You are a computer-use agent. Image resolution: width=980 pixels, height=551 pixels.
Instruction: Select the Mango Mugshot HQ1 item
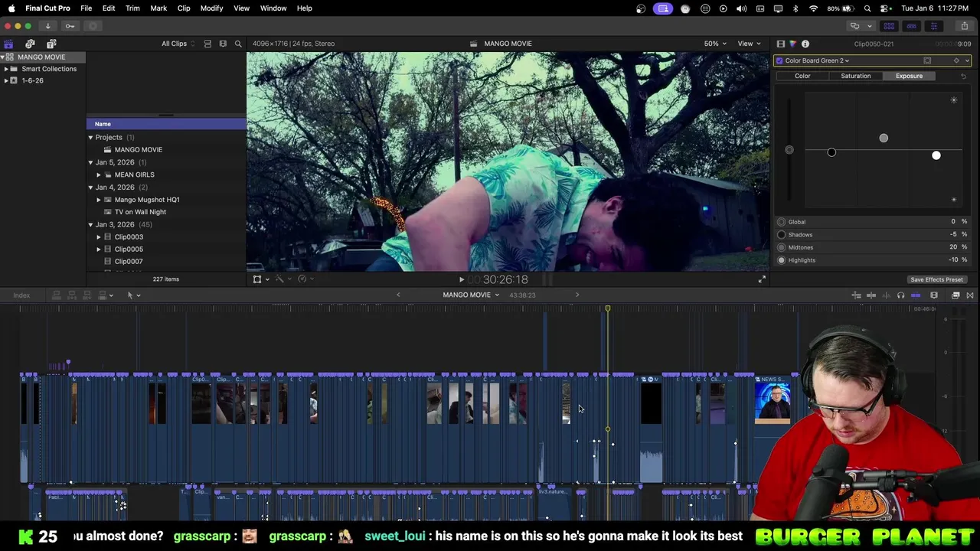click(147, 200)
